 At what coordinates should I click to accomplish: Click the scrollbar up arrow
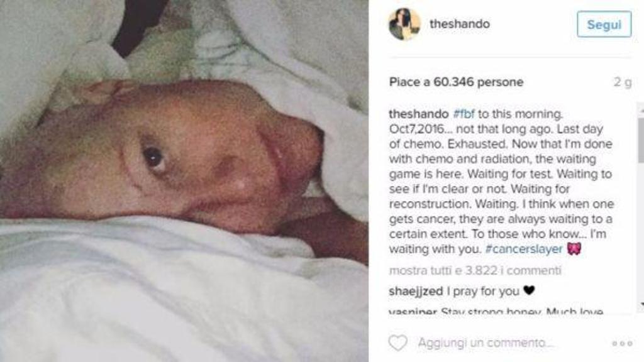tap(641, 110)
